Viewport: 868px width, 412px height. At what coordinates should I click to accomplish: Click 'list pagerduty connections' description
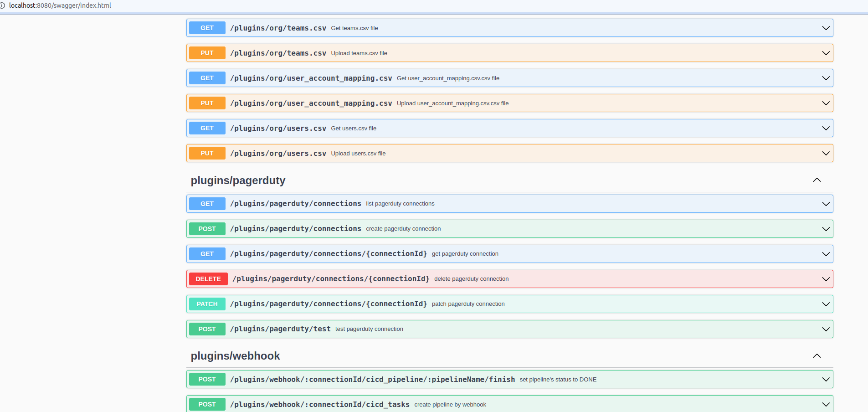[x=400, y=204]
